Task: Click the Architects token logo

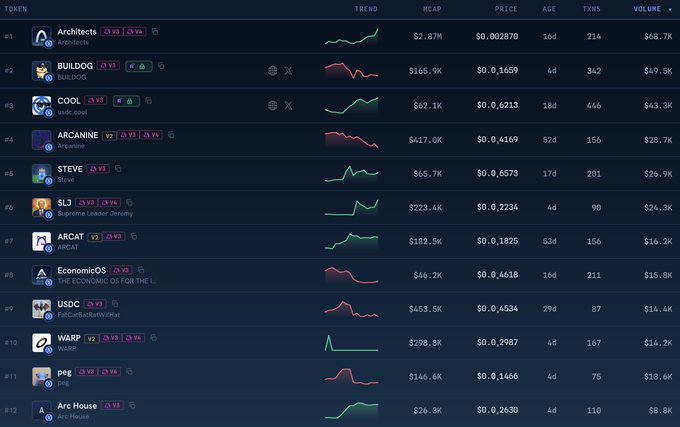Action: point(42,36)
